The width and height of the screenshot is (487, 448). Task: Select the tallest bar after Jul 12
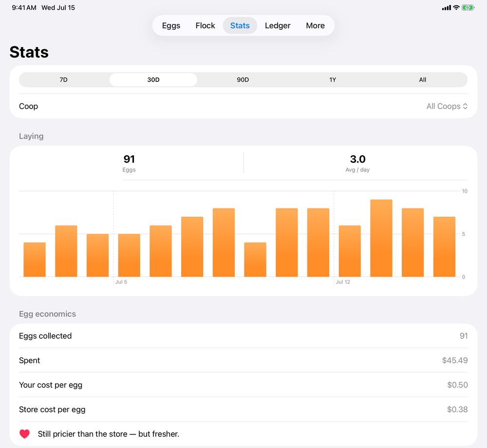[x=381, y=238]
